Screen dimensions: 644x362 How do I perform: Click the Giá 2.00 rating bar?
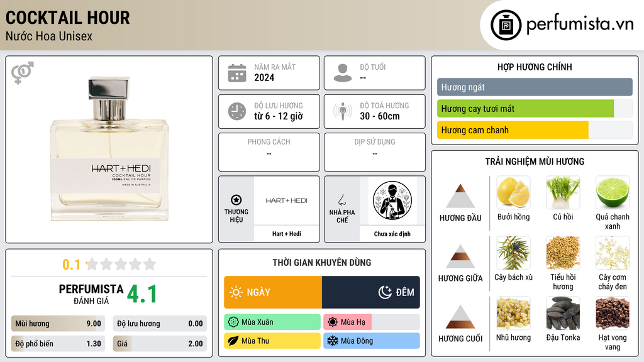160,344
